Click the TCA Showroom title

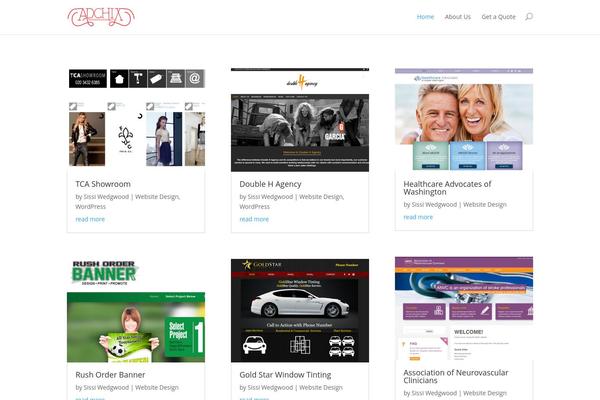(x=103, y=184)
